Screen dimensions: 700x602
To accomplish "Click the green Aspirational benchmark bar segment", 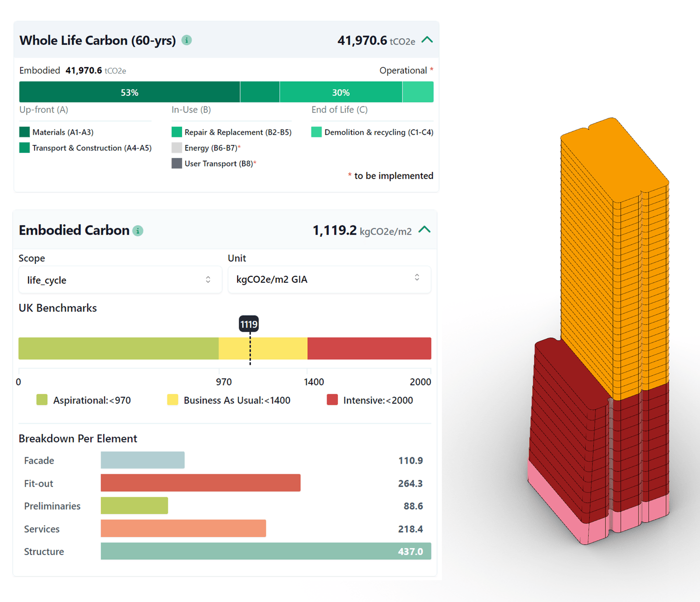I will (118, 348).
